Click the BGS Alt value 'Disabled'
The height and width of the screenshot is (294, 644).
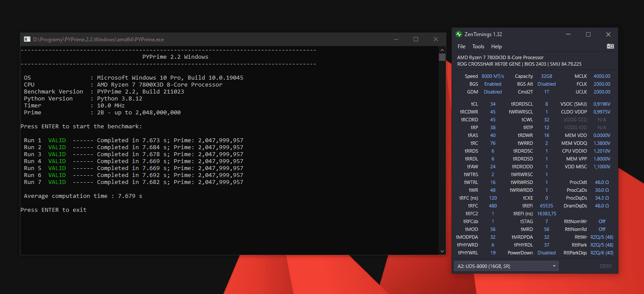546,84
